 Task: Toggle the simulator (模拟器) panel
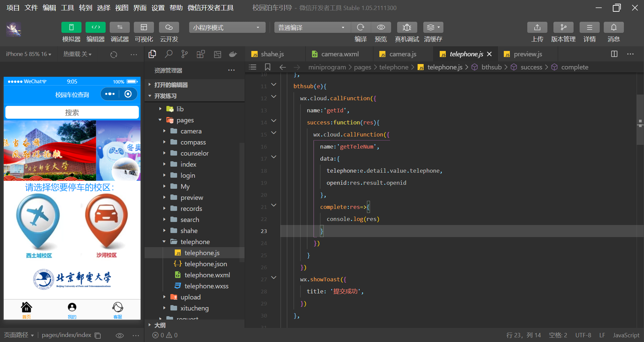coord(71,27)
